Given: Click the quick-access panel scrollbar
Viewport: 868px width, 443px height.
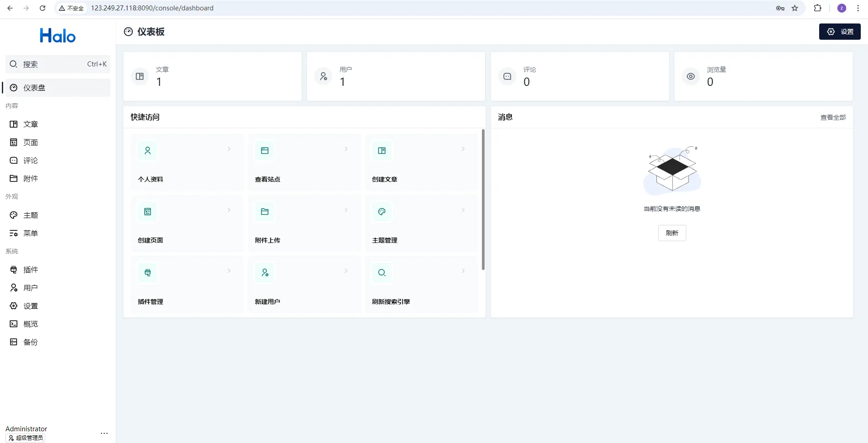Looking at the screenshot, I should point(483,200).
